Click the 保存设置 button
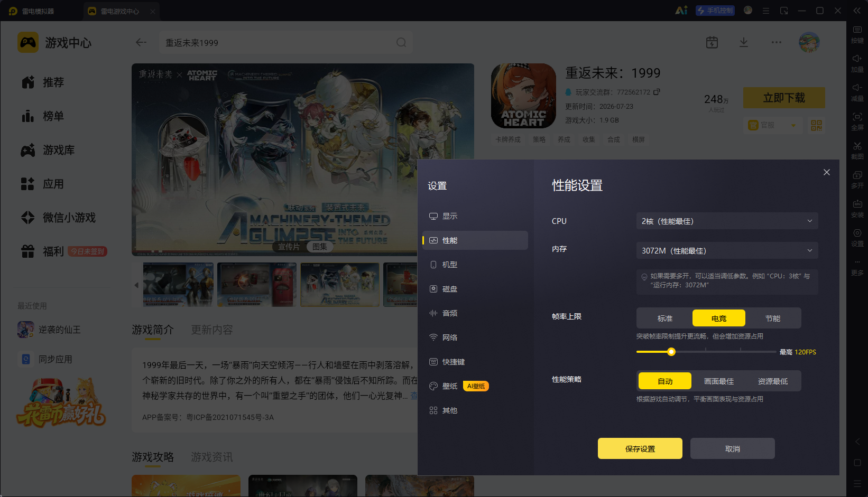 tap(640, 448)
